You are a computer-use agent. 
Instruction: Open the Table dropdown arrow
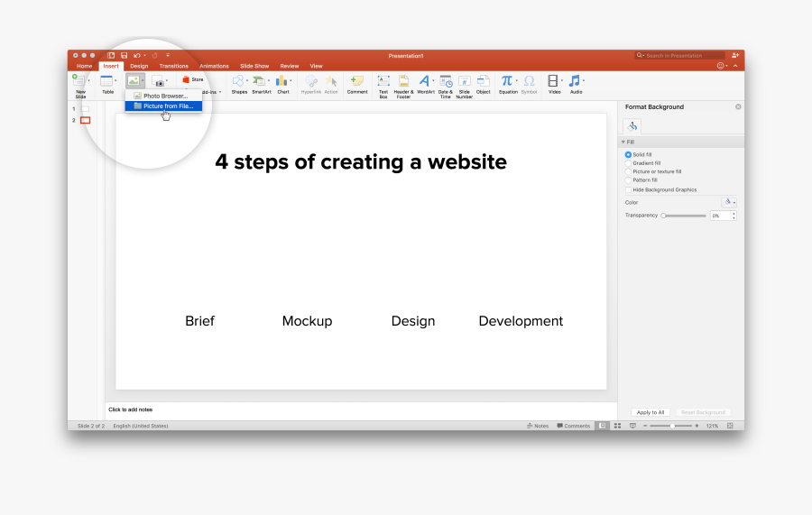click(x=115, y=81)
